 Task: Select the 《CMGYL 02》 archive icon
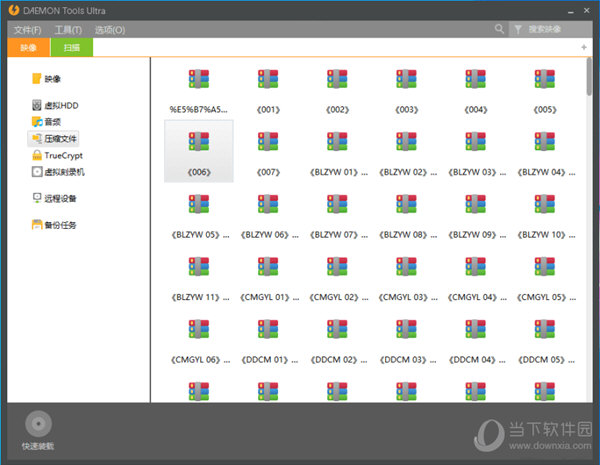click(x=337, y=267)
